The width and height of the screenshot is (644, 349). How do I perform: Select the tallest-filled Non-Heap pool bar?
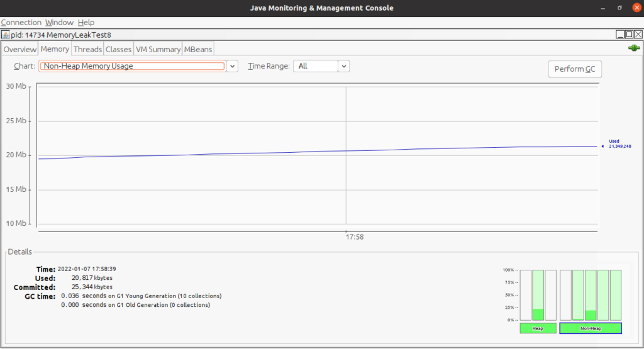(x=590, y=295)
